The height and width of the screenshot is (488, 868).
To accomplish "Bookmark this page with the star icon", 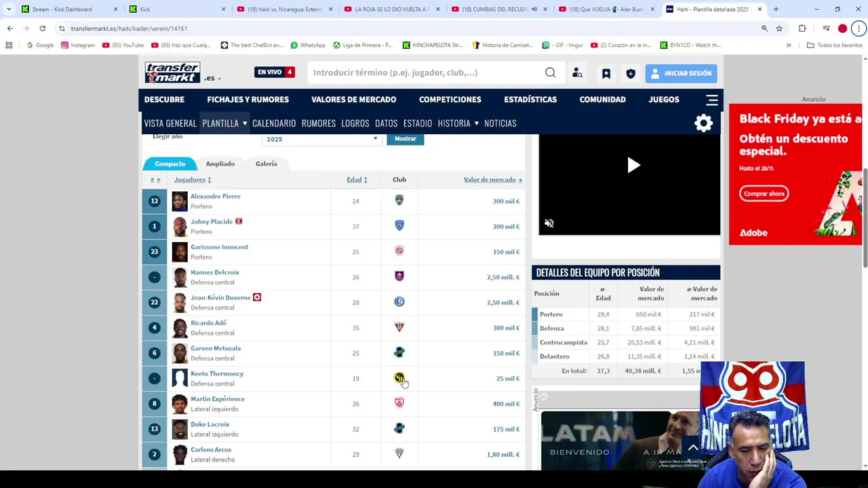I will [779, 28].
